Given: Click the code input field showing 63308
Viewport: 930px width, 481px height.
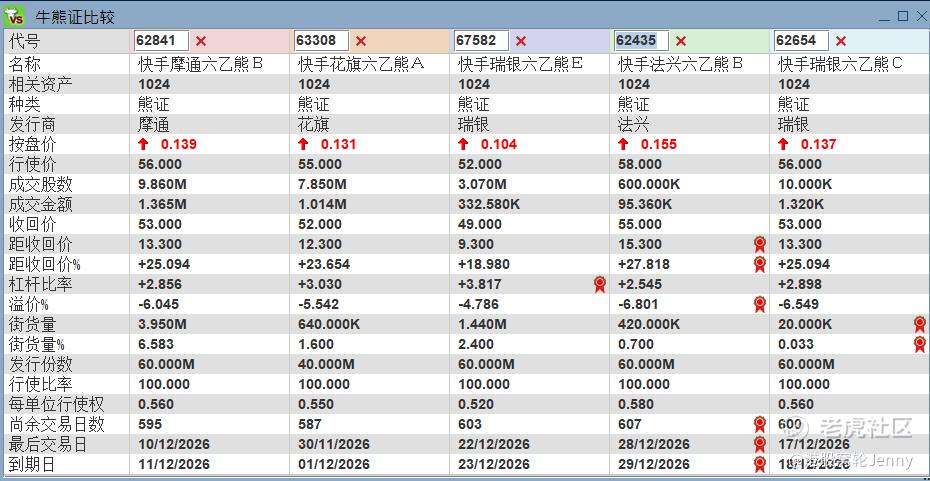Looking at the screenshot, I should point(321,40).
